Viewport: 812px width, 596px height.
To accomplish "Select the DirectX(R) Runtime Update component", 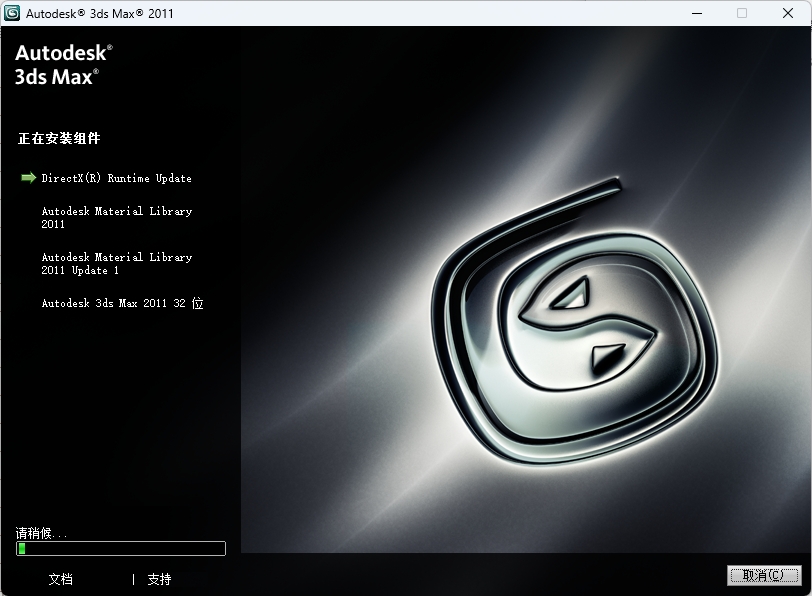I will coord(116,178).
